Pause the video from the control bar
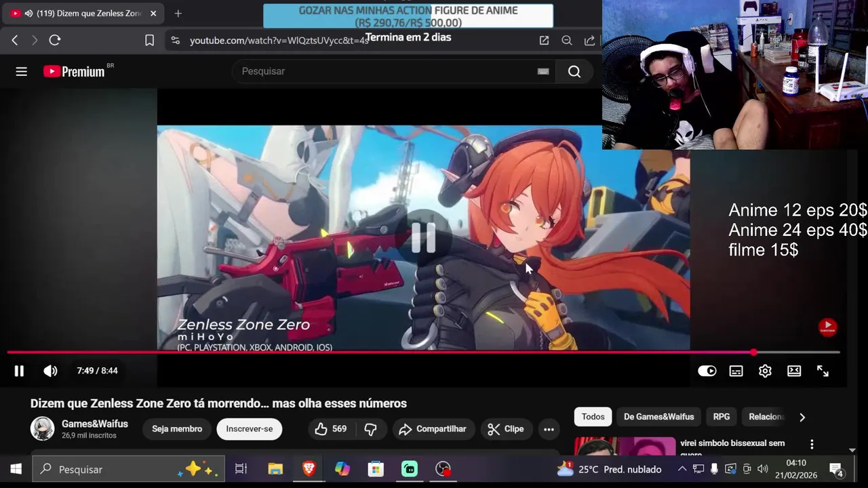 19,371
